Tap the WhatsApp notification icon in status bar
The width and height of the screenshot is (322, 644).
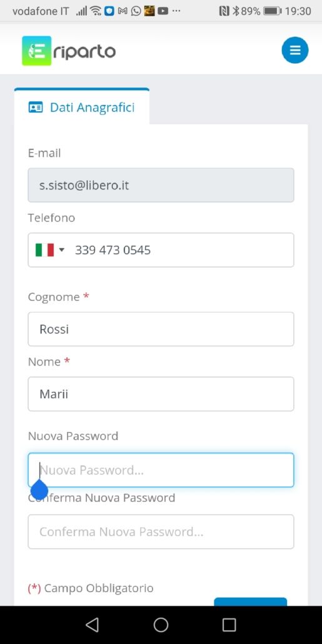point(136,11)
